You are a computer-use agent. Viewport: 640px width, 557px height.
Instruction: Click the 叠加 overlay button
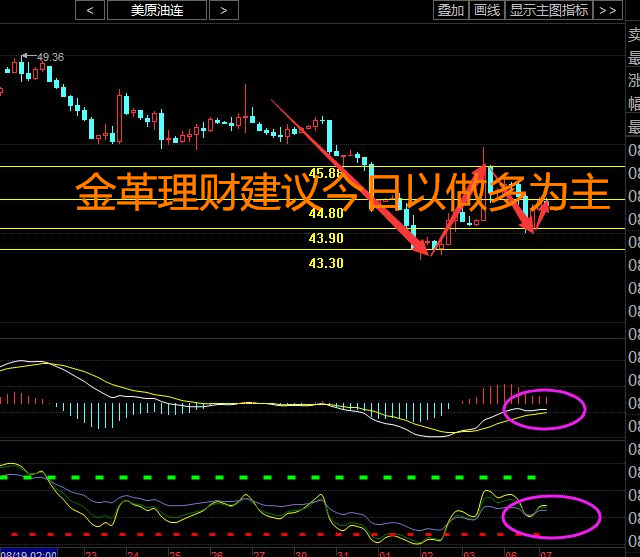tap(451, 10)
